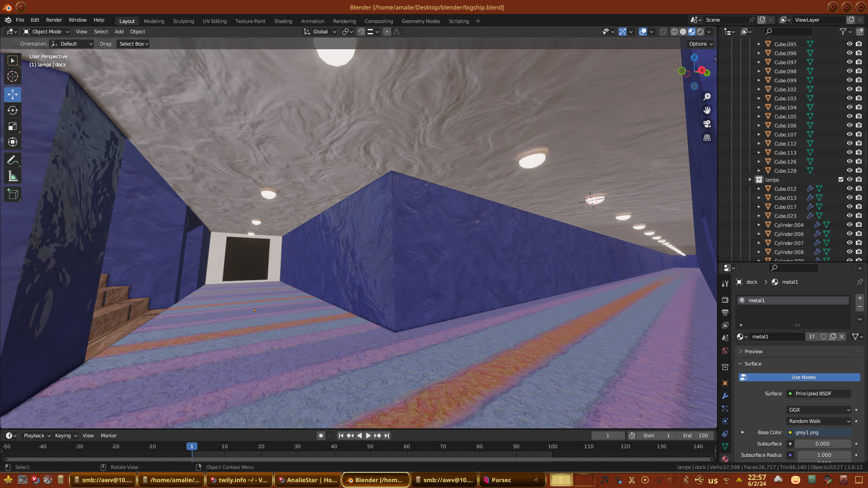Activate the Add Cube tool
This screenshot has width=868, height=488.
(x=13, y=195)
